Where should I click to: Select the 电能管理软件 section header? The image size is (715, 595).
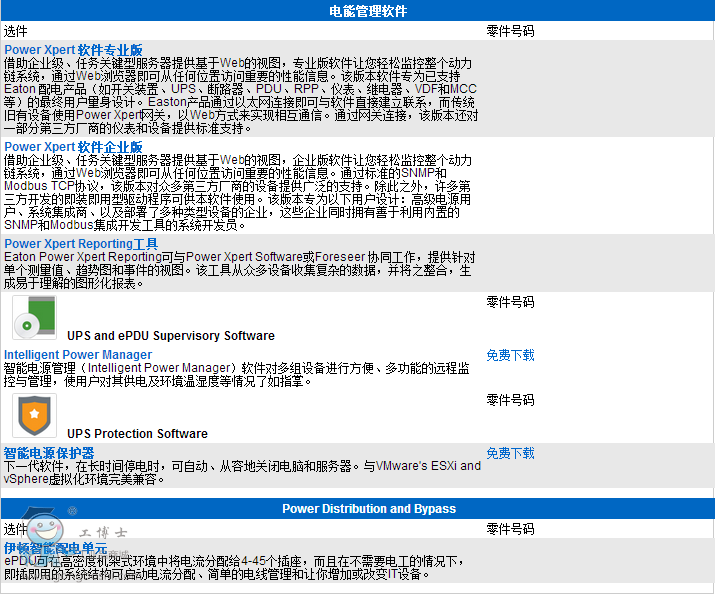(x=368, y=12)
